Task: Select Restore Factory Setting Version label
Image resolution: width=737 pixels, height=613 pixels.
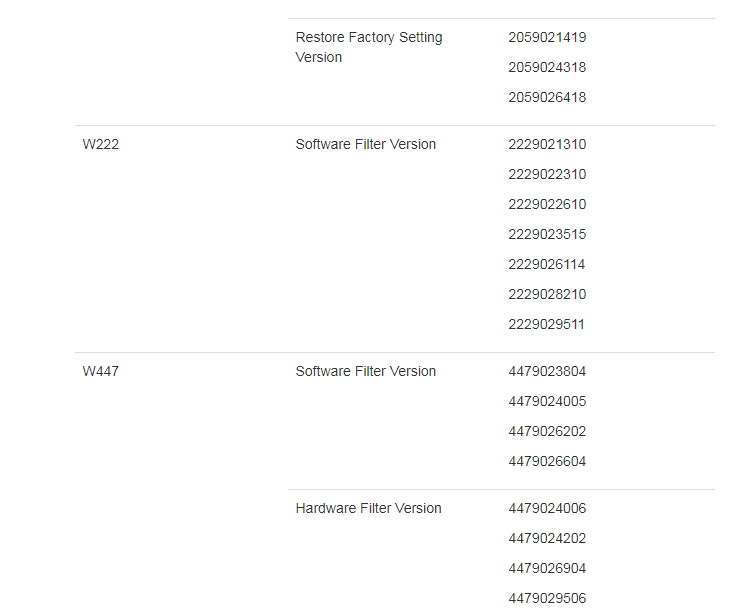Action: [369, 47]
